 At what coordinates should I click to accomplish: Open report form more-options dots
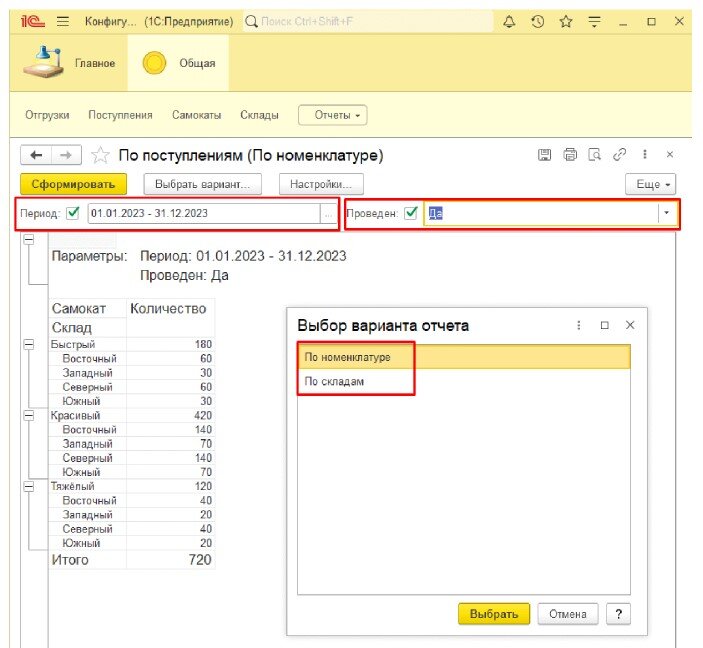(x=645, y=155)
